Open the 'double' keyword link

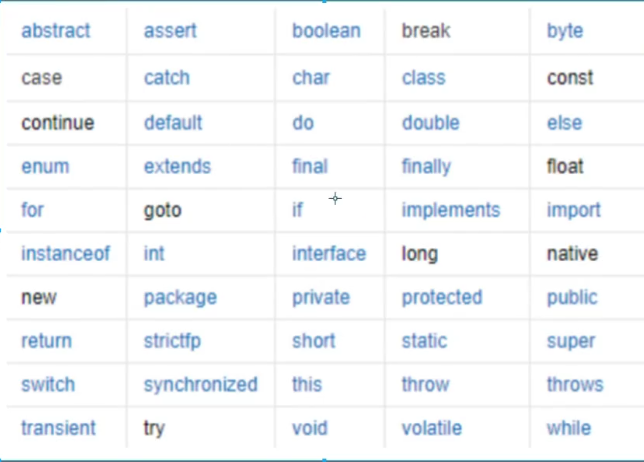coord(430,123)
